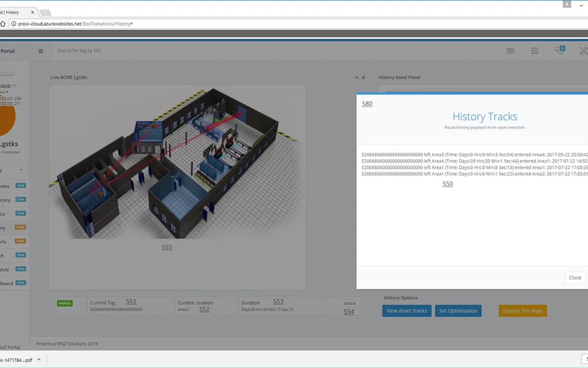This screenshot has width=588, height=368.
Task: Expand the sidebar section chevron above the Live badges
Action: 21,170
